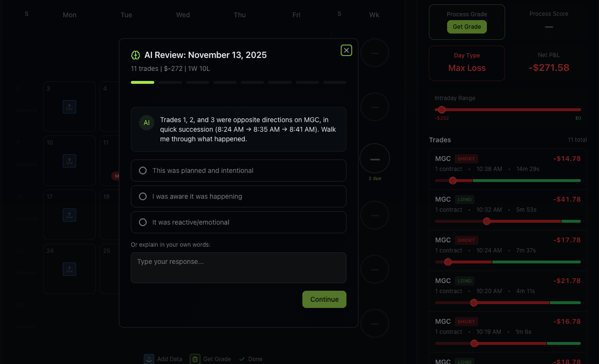Viewport: 599px width, 364px height.
Task: Select 'It was reactive/emotional'
Action: pyautogui.click(x=238, y=222)
